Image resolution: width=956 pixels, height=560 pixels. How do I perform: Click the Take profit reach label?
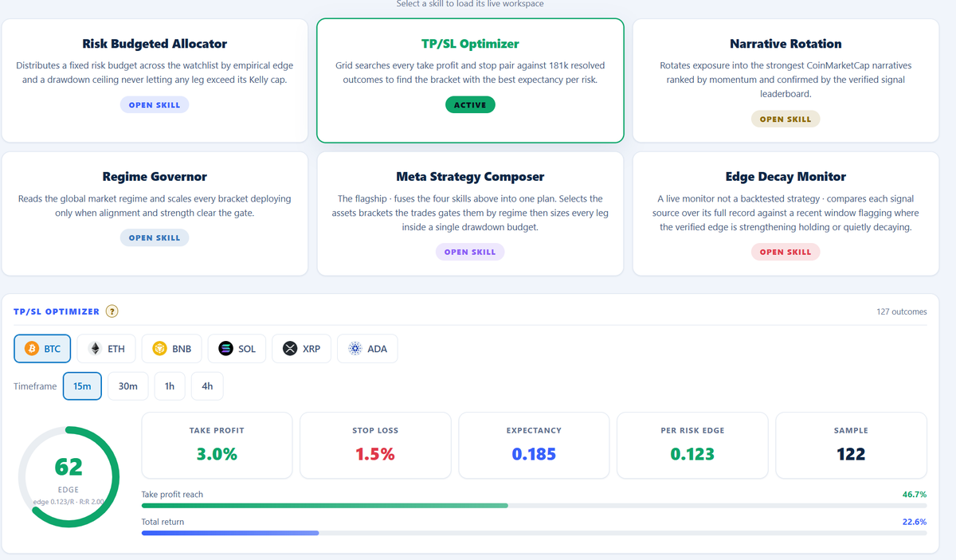[x=172, y=495]
